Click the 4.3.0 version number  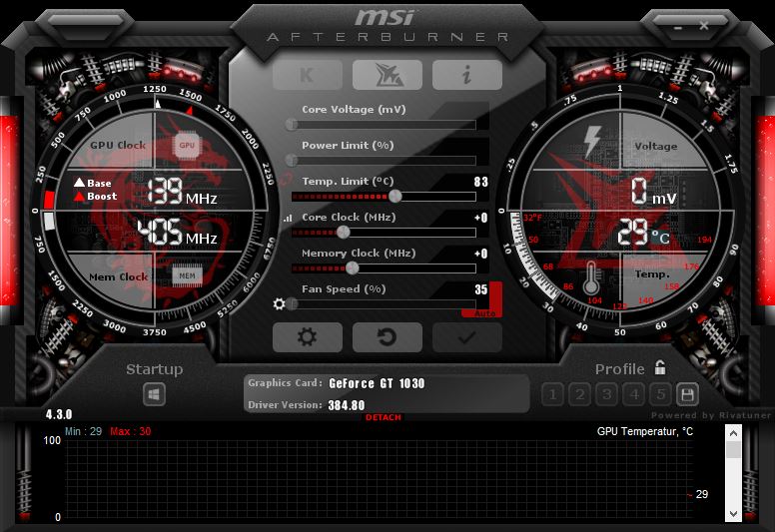pos(59,414)
